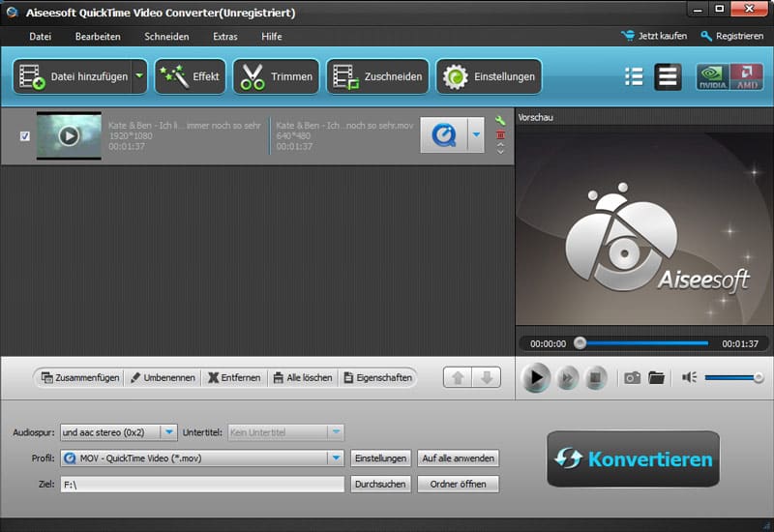This screenshot has width=774, height=532.
Task: Click the Vorschau panel label
Action: point(536,117)
